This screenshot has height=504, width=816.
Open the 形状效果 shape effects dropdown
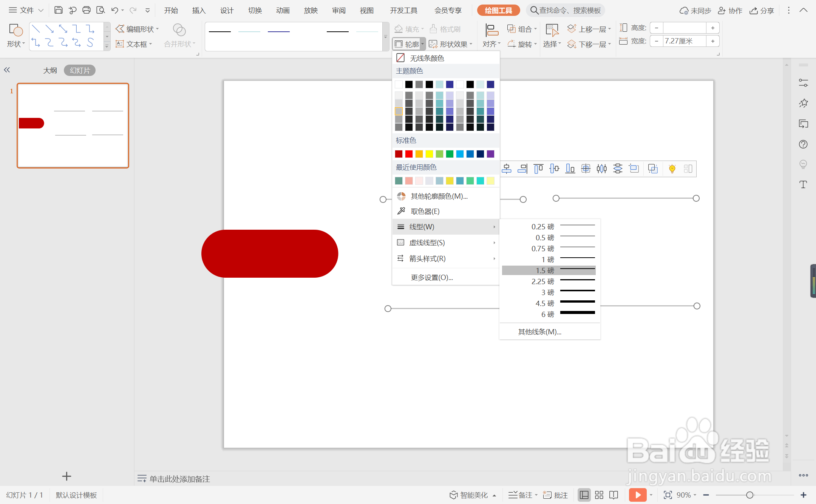coord(451,44)
